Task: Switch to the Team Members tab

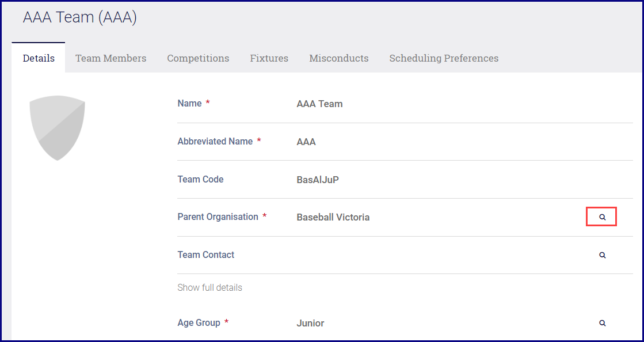Action: point(110,58)
